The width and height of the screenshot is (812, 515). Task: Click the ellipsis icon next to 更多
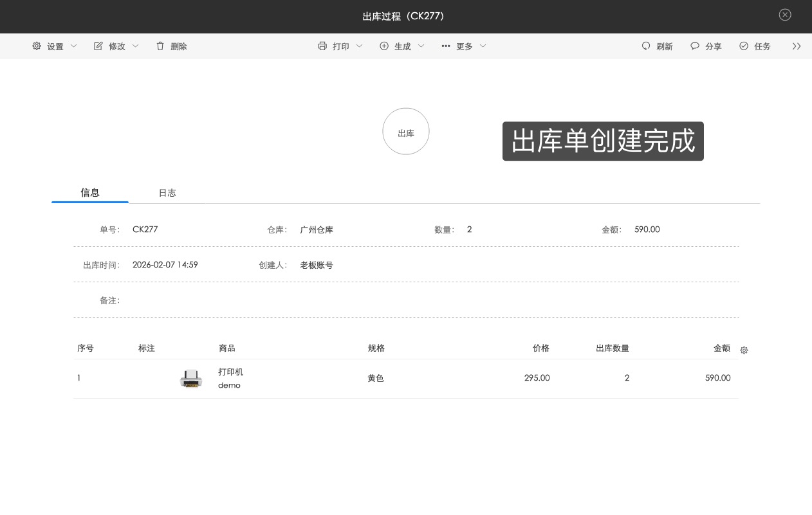click(446, 46)
